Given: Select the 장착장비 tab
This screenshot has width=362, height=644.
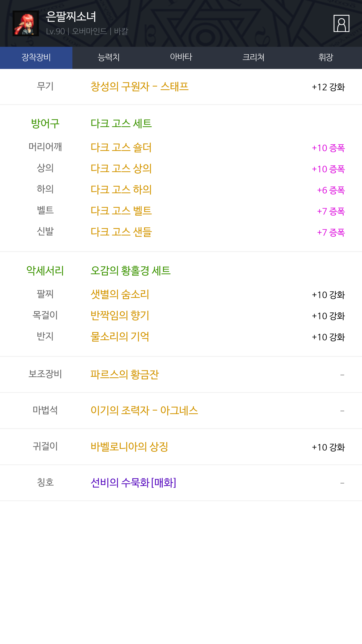Looking at the screenshot, I should click(36, 58).
